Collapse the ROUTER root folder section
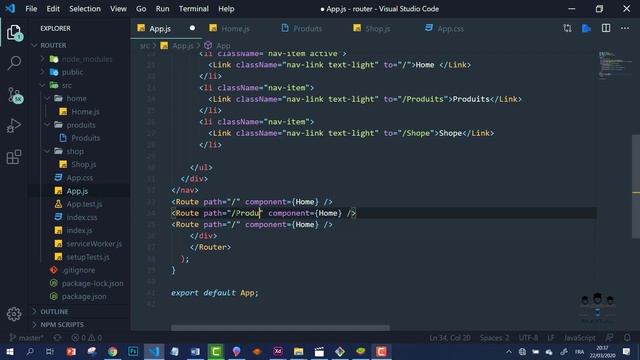 [80, 45]
